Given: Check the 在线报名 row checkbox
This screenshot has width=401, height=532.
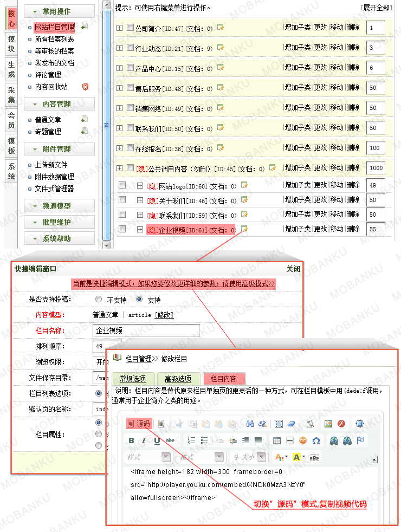Looking at the screenshot, I should [x=130, y=147].
